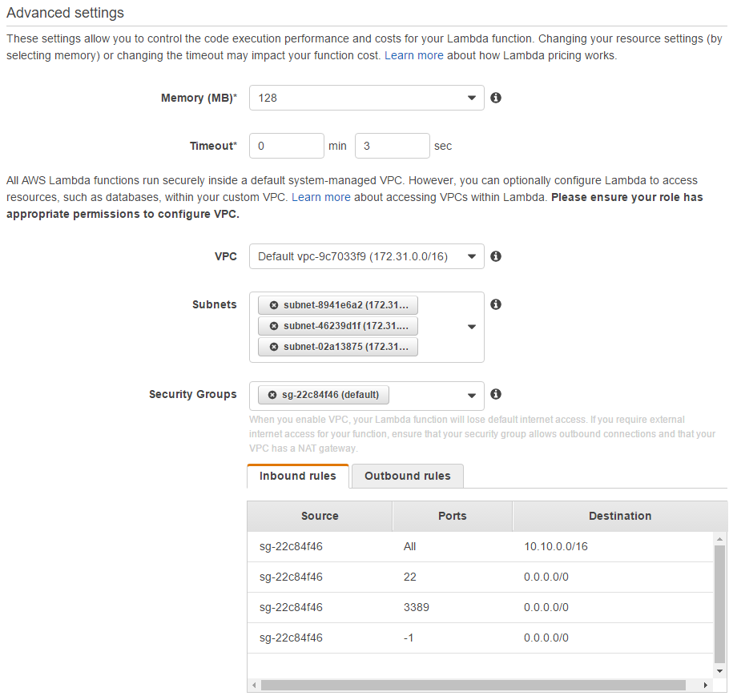
Task: Switch to the Outbound rules tab
Action: coord(407,476)
